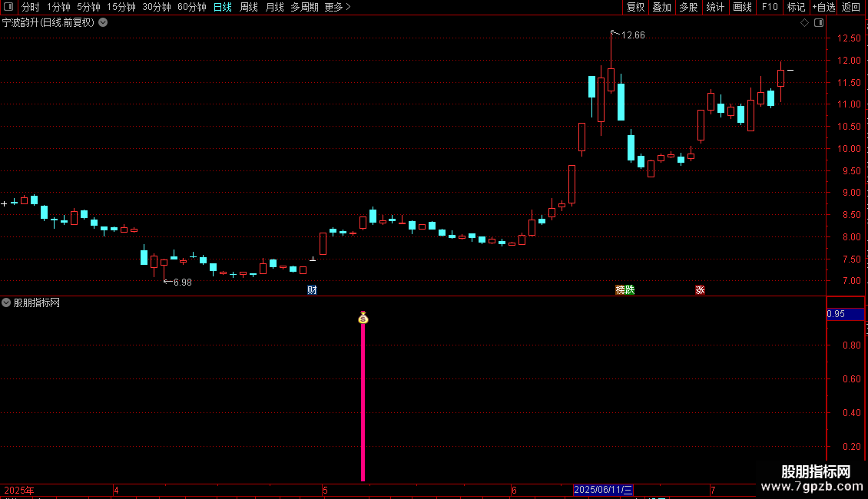
Task: Click the 2025/06/11/三 date label
Action: tap(603, 490)
